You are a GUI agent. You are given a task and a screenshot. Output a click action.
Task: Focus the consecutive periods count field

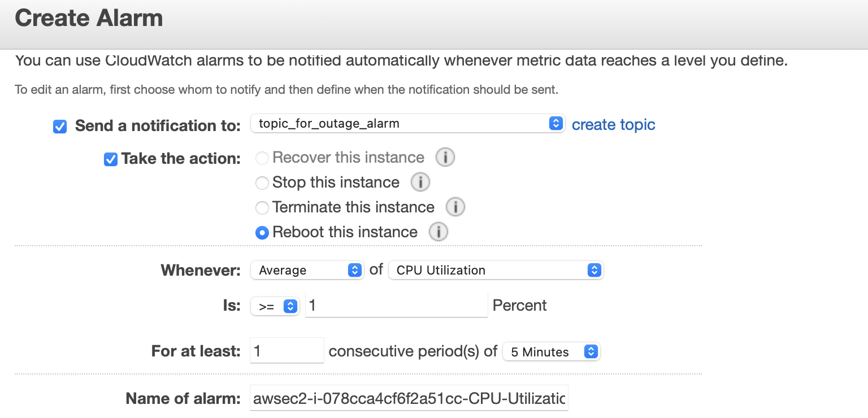[287, 351]
